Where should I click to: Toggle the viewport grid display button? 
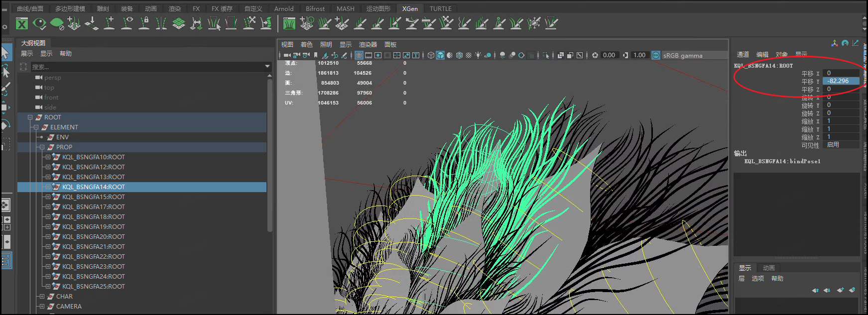(x=359, y=55)
